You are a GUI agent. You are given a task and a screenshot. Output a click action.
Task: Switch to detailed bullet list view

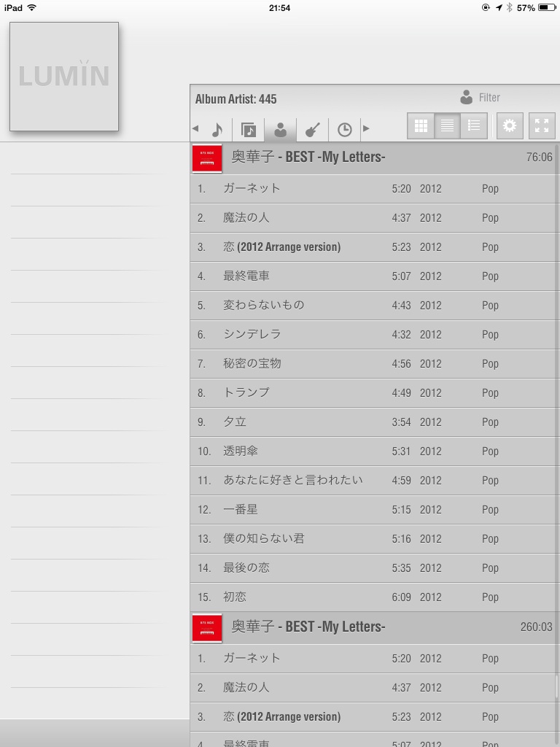(474, 125)
